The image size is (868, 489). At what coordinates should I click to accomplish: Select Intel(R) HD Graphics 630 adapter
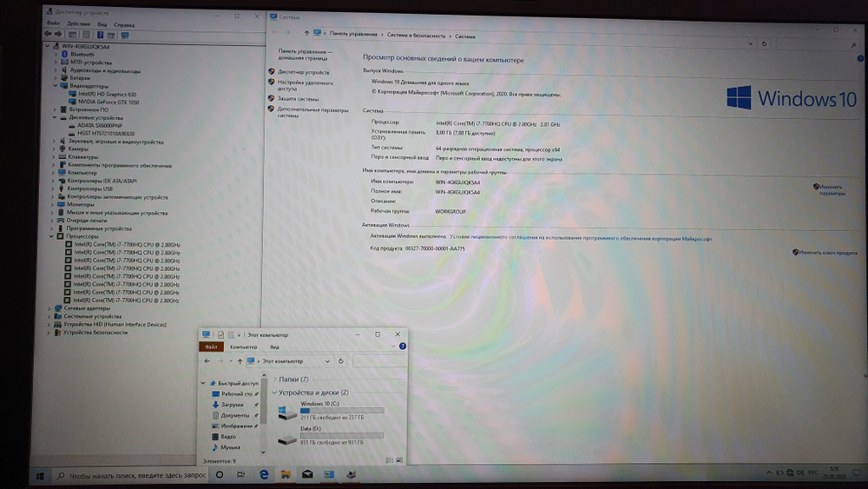click(x=107, y=94)
